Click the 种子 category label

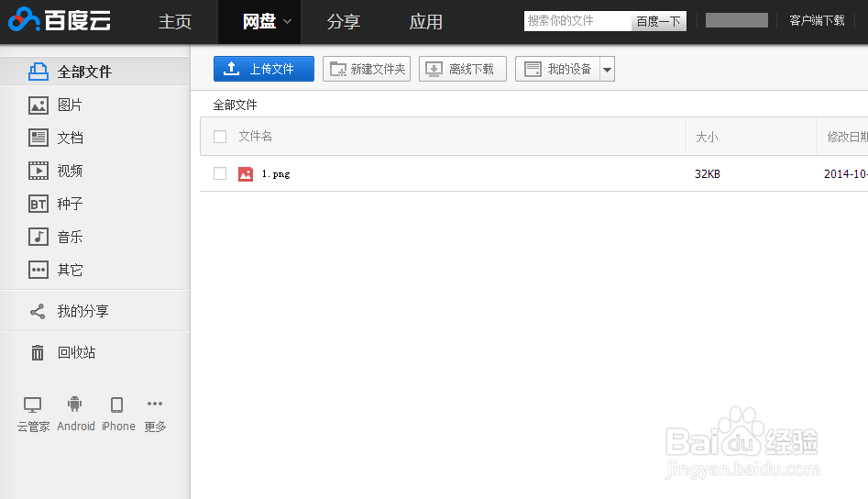pos(70,204)
